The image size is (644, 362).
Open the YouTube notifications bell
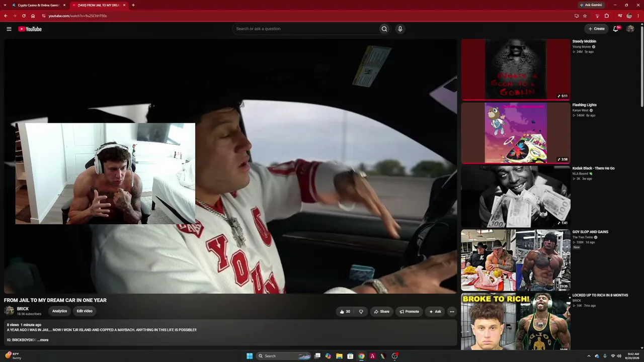pos(616,29)
